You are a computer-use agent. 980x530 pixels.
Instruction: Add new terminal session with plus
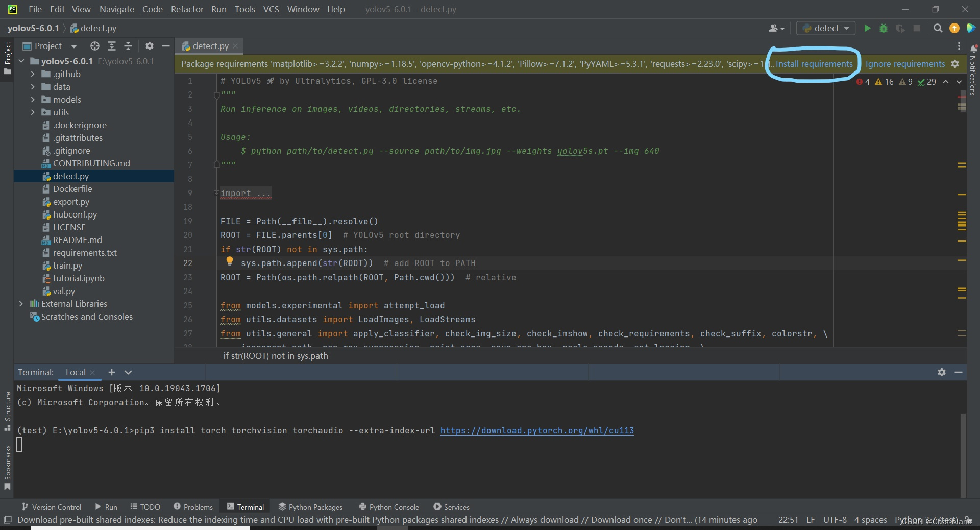pos(112,372)
